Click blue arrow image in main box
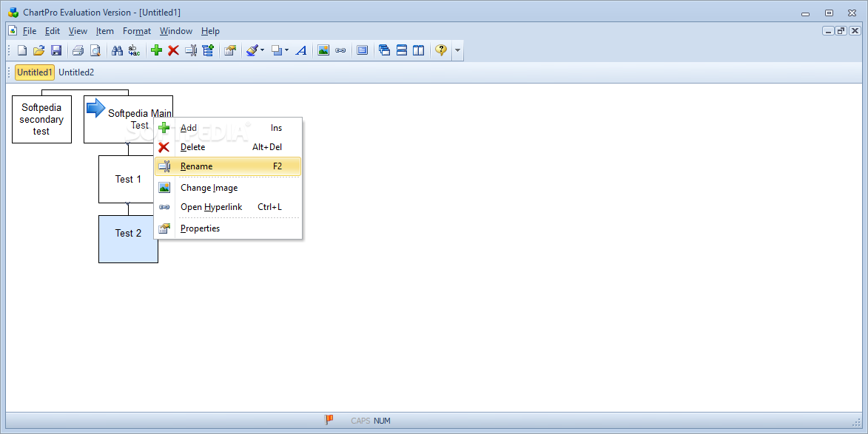 click(95, 108)
